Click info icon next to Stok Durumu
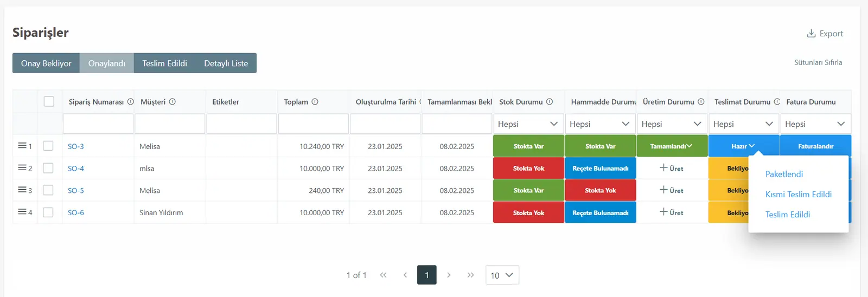 [549, 102]
